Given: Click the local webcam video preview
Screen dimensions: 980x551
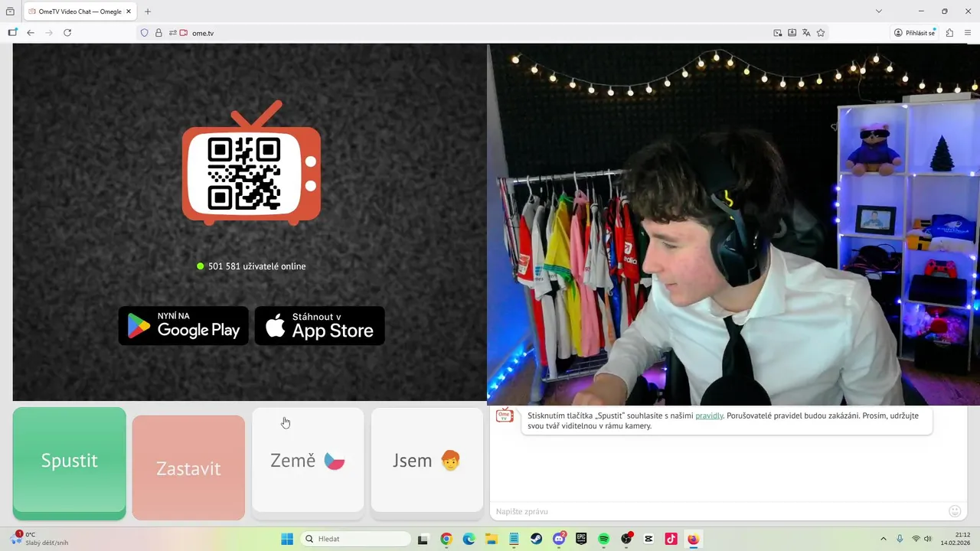Looking at the screenshot, I should tap(733, 224).
